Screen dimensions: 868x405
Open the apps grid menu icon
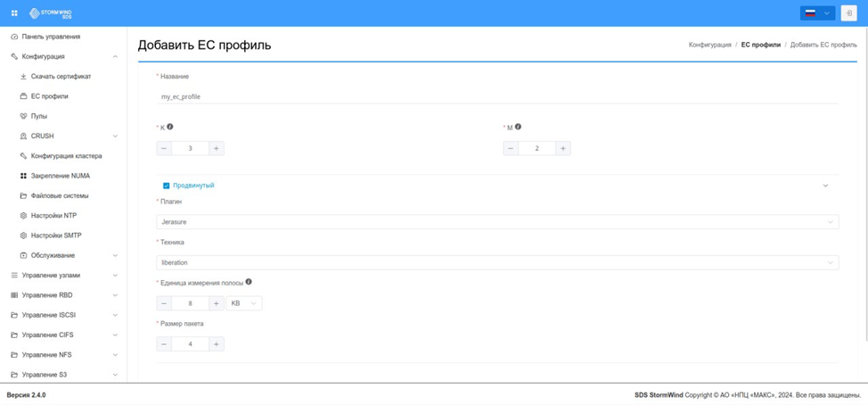(14, 12)
